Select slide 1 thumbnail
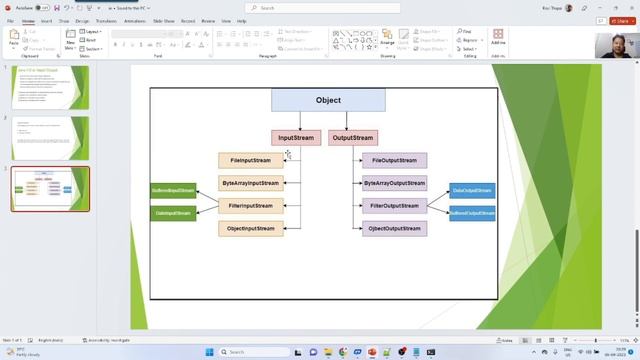This screenshot has width=640, height=360. pos(50,87)
